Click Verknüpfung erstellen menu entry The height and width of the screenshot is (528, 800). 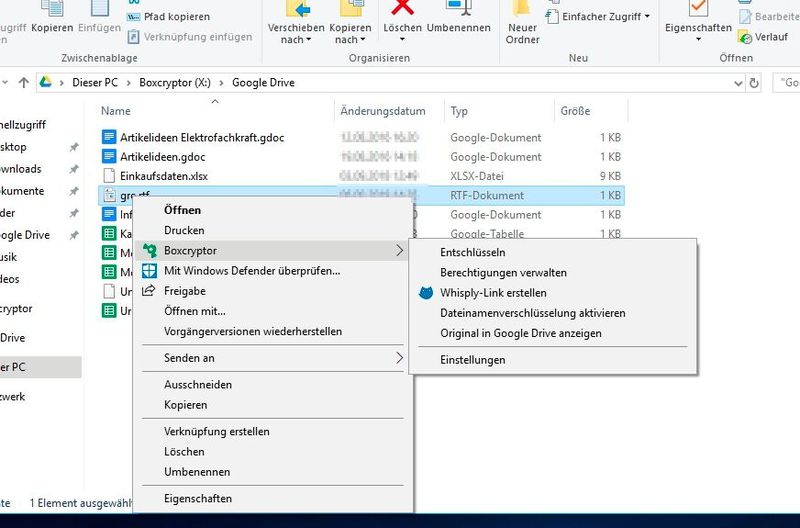pos(217,432)
